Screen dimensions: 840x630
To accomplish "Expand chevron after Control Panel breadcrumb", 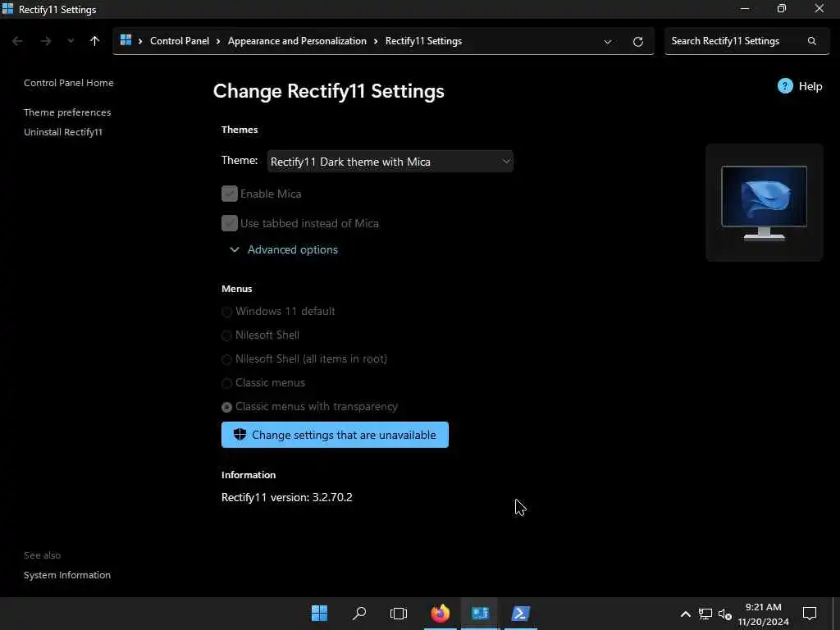I will (218, 41).
